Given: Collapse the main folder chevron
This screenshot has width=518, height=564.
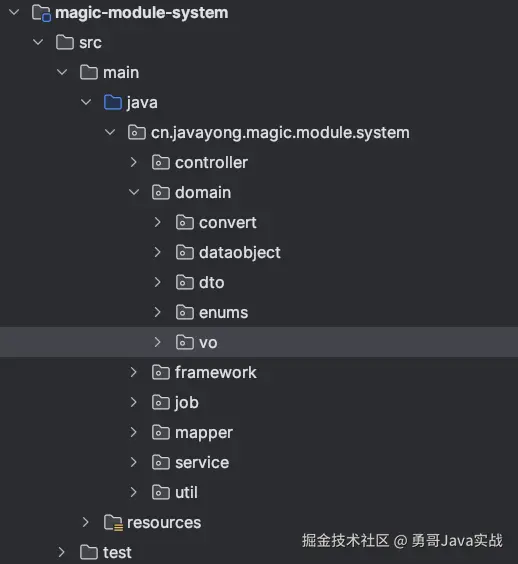Looking at the screenshot, I should 62,72.
